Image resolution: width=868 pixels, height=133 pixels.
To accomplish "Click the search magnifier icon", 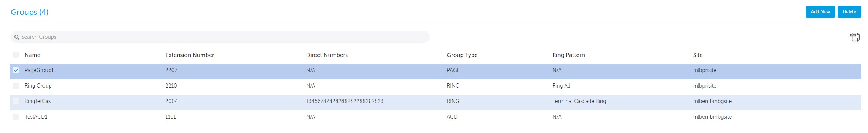I will click(17, 37).
